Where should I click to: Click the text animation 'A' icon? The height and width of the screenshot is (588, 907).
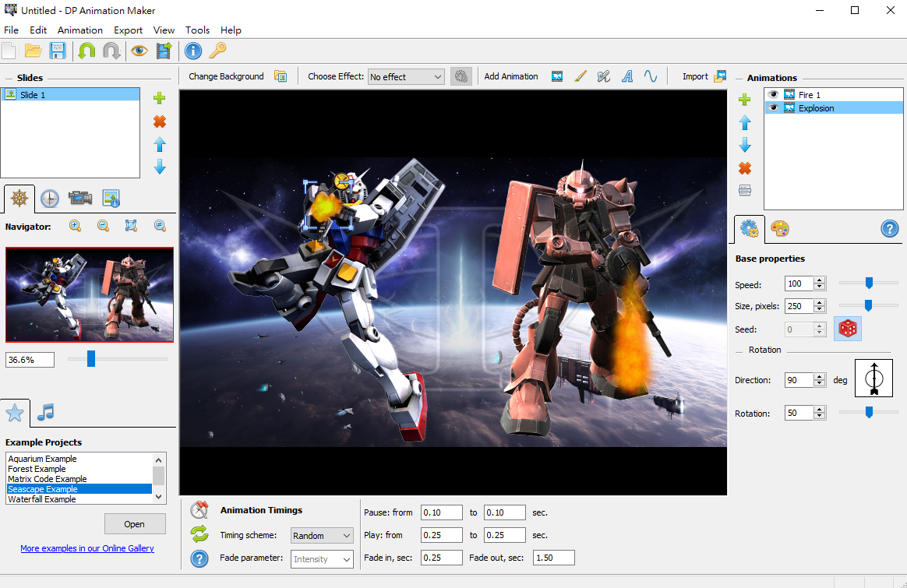coord(626,76)
